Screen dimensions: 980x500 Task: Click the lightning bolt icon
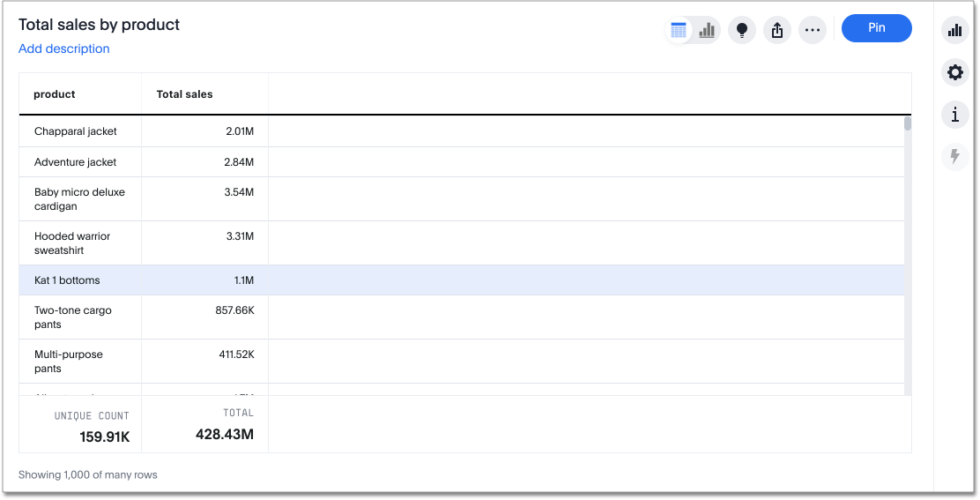(x=954, y=157)
